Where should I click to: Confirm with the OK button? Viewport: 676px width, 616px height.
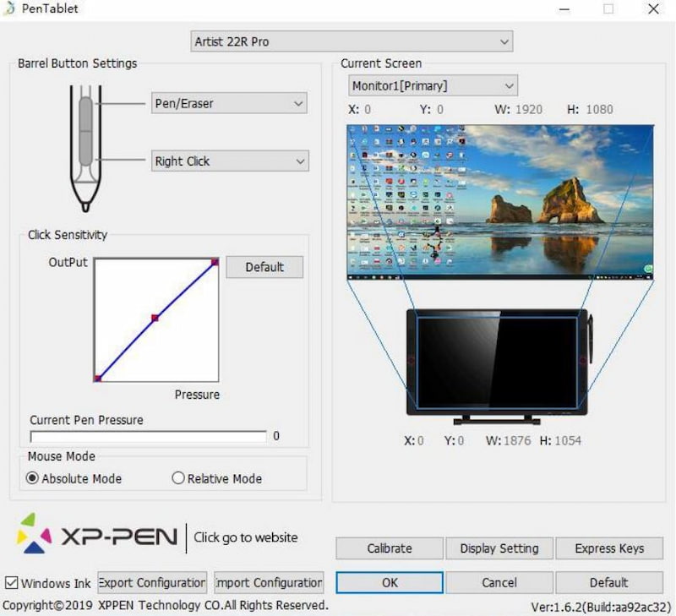pyautogui.click(x=390, y=583)
